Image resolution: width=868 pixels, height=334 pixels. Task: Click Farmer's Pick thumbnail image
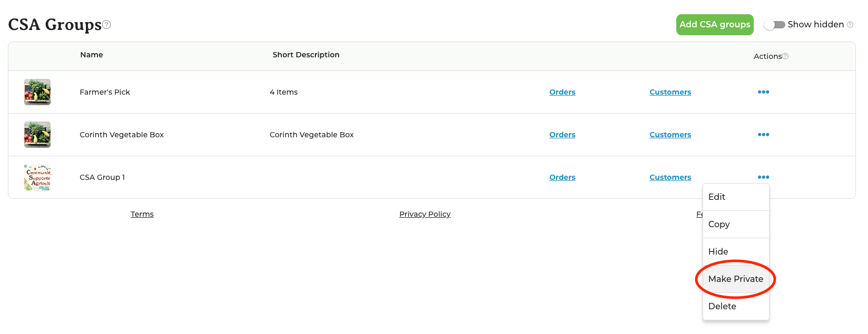tap(37, 92)
